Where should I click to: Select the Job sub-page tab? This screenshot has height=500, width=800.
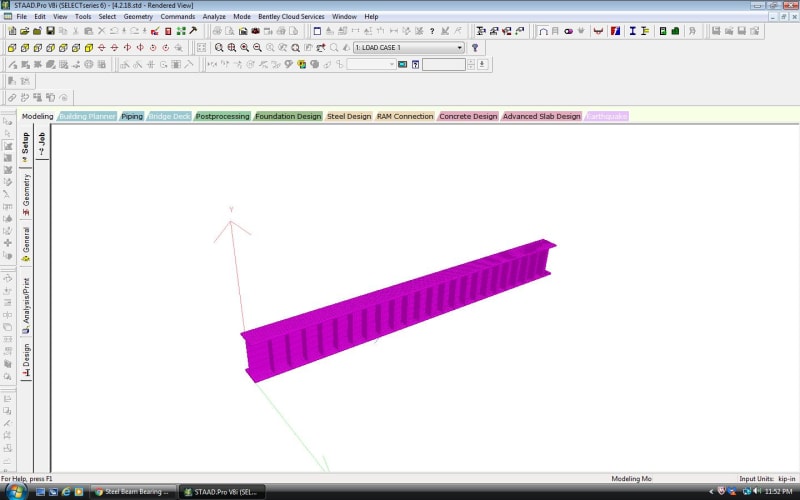coord(42,144)
